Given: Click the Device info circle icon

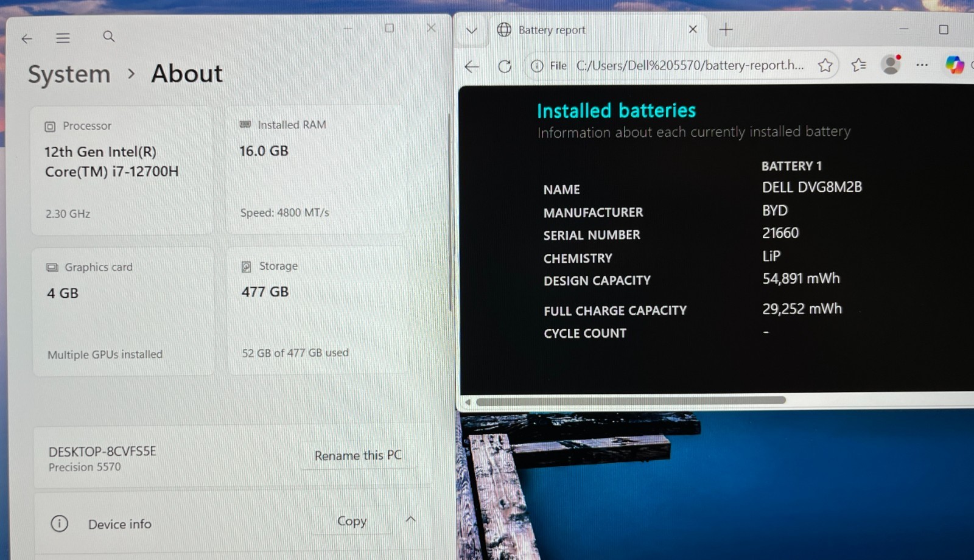Looking at the screenshot, I should coord(59,523).
